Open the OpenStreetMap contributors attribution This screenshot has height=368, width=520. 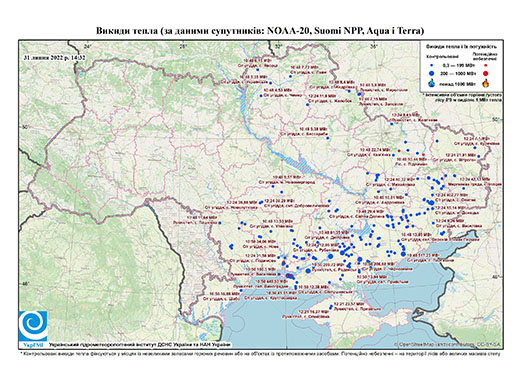coord(447,345)
